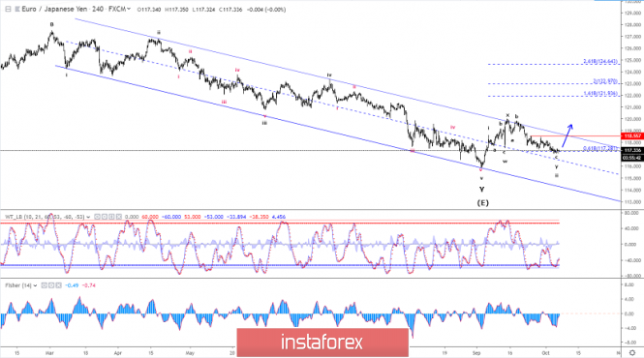Screen dimensions: 644x358
Task: Remove the WT_LB indicator with its X icon
Action: [119, 217]
